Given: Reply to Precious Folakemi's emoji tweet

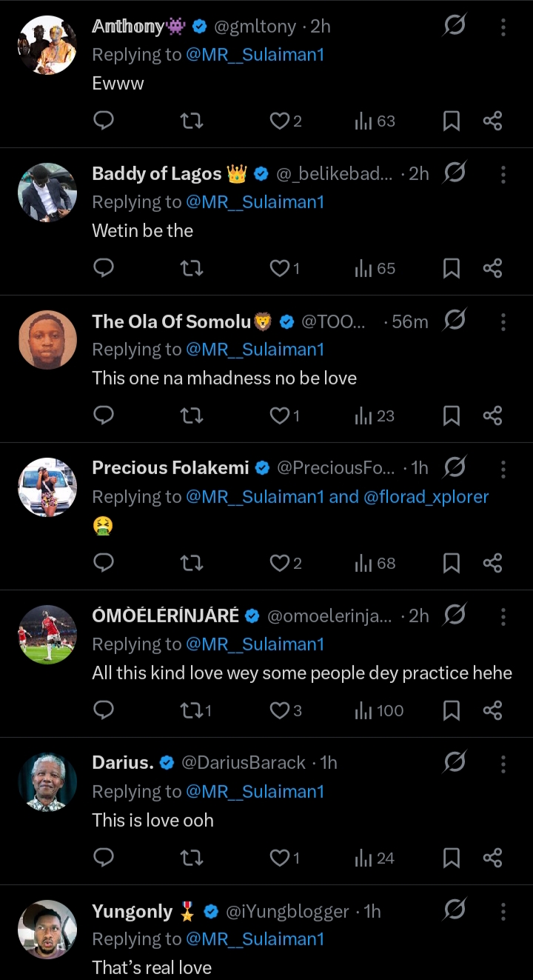Looking at the screenshot, I should tap(104, 563).
